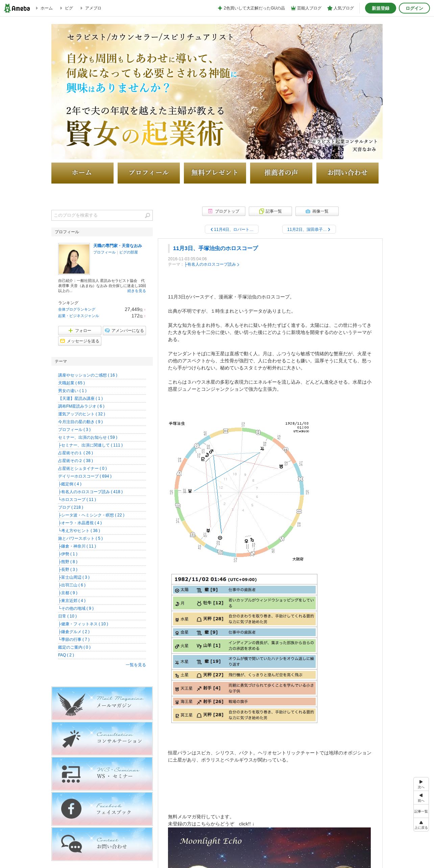The image size is (434, 868).
Task: Open theme ブログ (218)
Action: (71, 507)
